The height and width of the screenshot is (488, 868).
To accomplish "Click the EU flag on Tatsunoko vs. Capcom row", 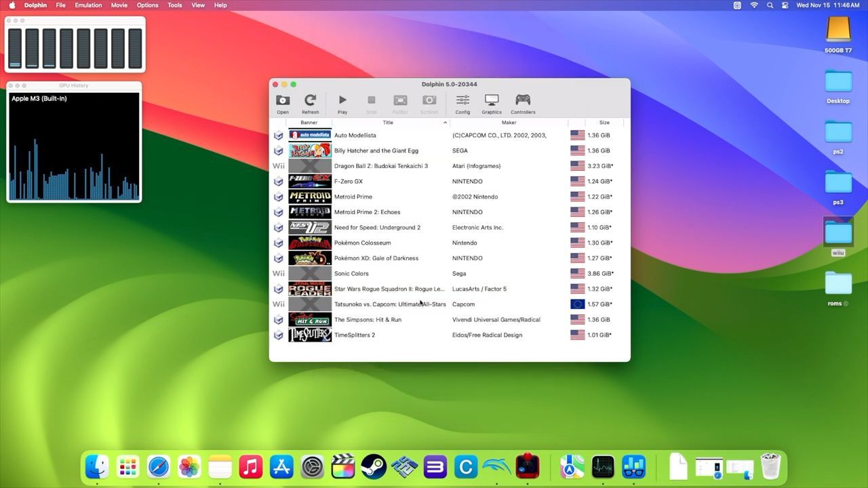I will point(577,304).
